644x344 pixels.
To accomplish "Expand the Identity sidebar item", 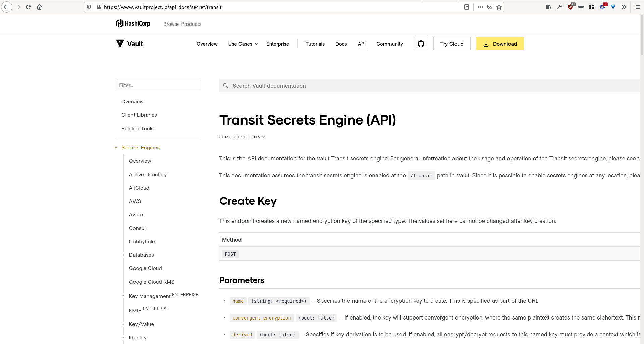I will (123, 338).
